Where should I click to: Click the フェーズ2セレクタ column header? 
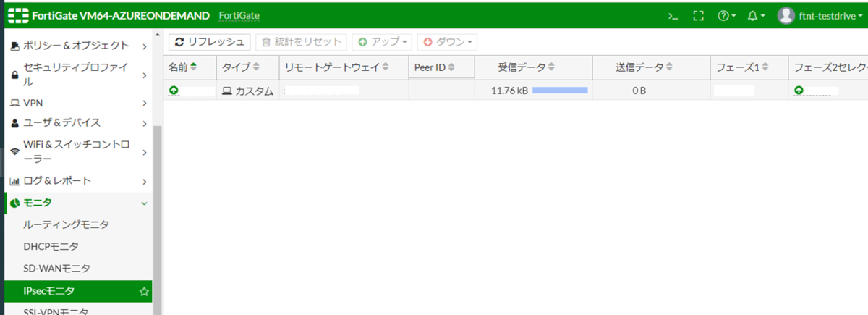tap(829, 67)
